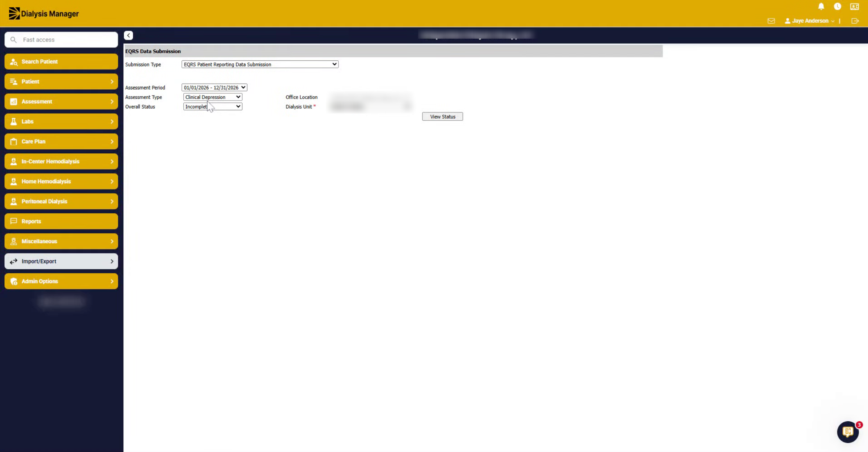The image size is (868, 452).
Task: Collapse the sidebar with the arrow icon
Action: coord(128,35)
